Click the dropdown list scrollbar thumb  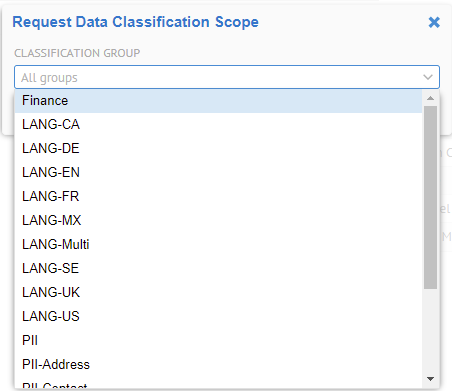(x=430, y=197)
